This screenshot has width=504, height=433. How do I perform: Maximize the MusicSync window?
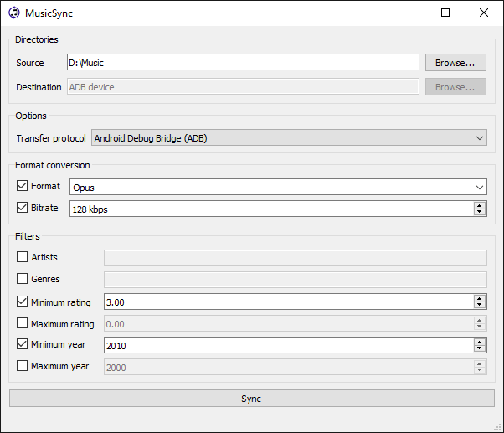pos(445,13)
